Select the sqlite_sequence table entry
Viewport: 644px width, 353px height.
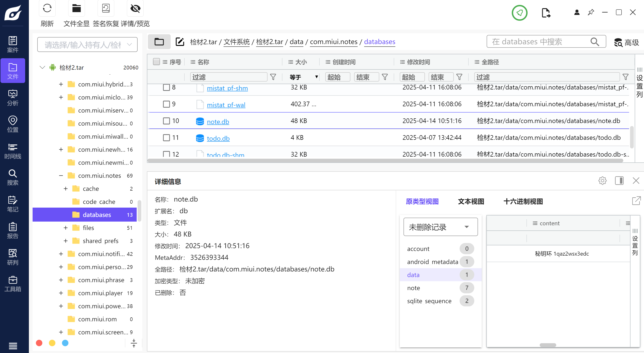(441, 301)
